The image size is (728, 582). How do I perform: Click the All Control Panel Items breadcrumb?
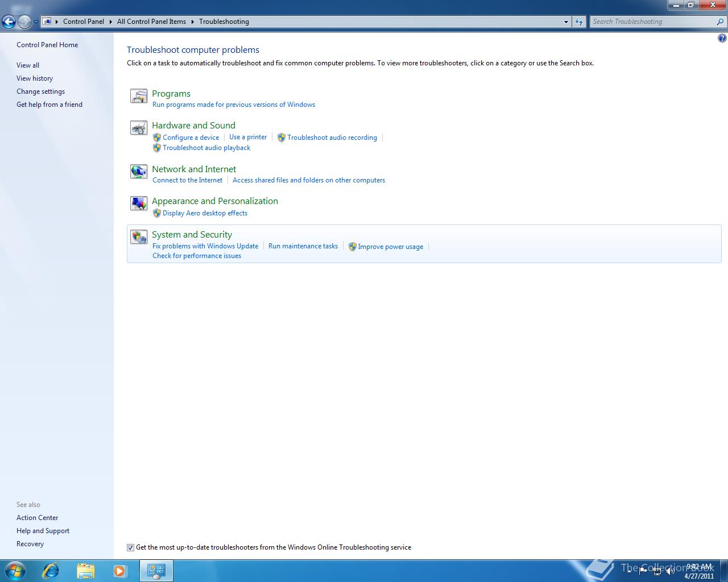click(x=151, y=22)
